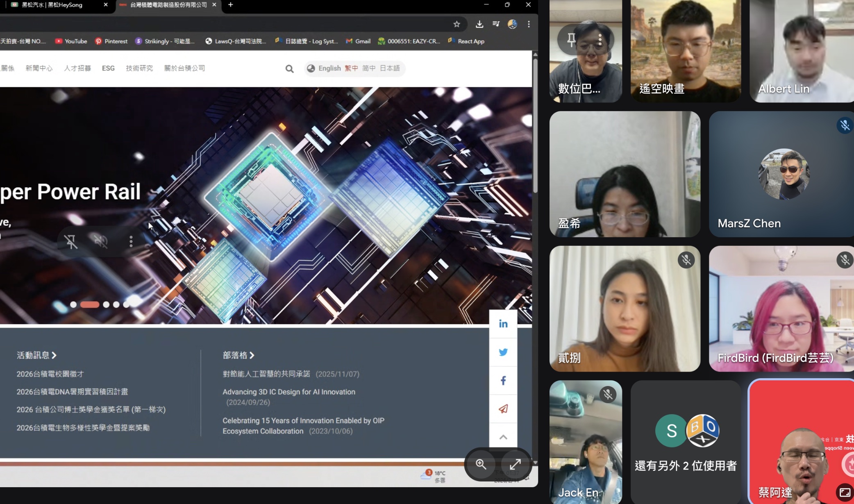
Task: Select FirdBird's video tile
Action: (781, 309)
